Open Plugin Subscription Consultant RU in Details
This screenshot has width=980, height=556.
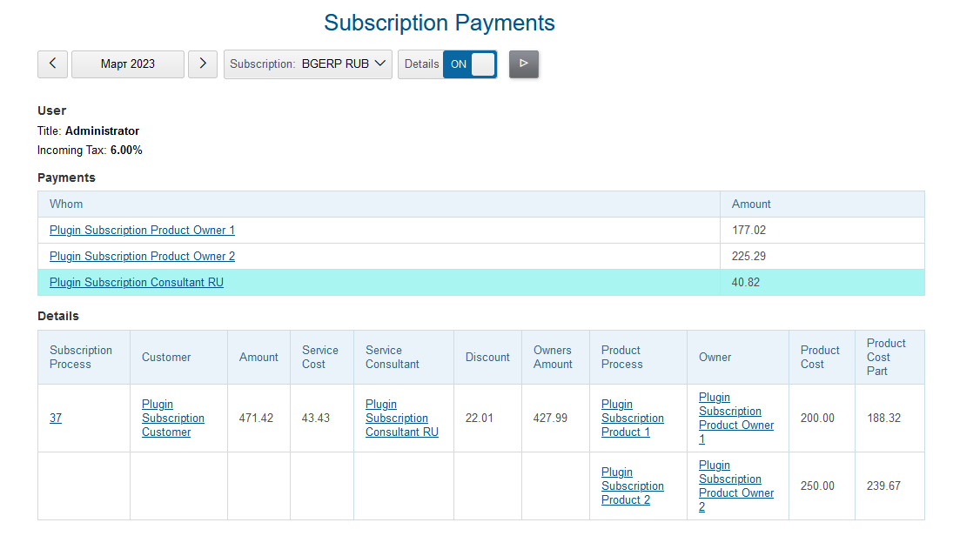tap(400, 418)
